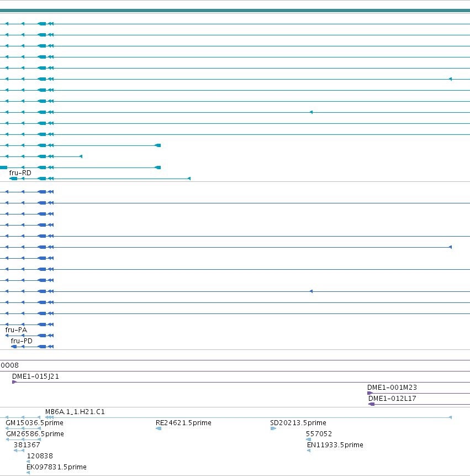This screenshot has width=470, height=476.
Task: Select the 381367 feature label
Action: tap(27, 445)
